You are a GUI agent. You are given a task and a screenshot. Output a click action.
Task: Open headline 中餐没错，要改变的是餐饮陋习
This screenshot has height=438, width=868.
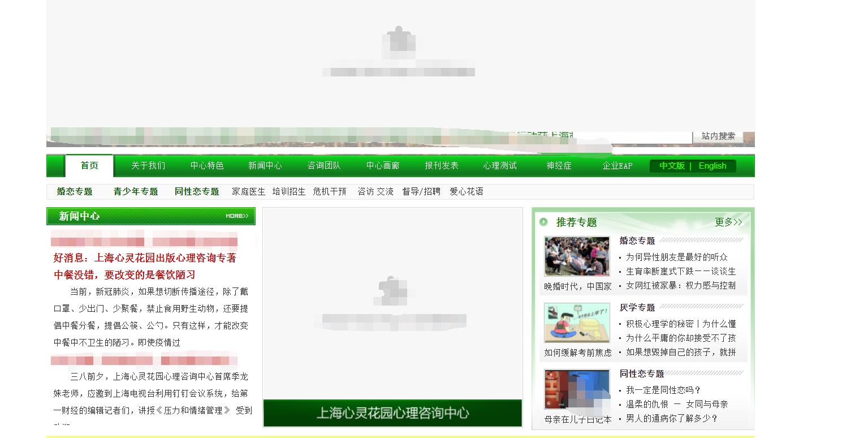coord(124,275)
